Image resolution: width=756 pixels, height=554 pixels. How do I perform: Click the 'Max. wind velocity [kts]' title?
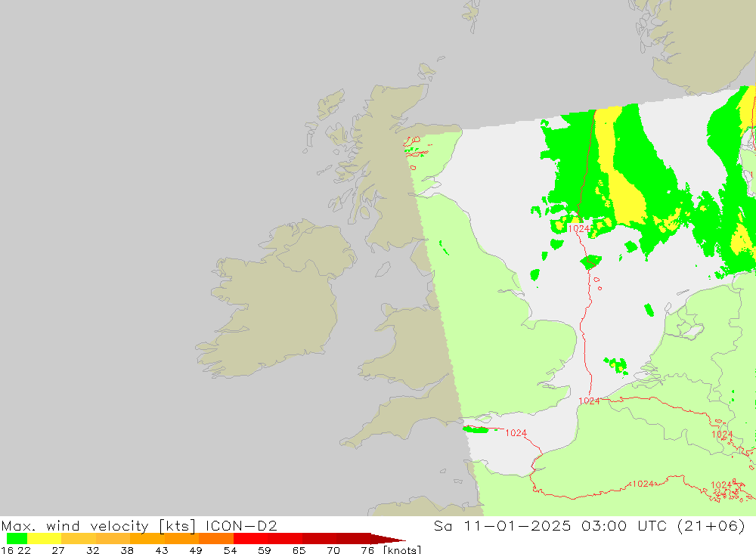click(99, 525)
